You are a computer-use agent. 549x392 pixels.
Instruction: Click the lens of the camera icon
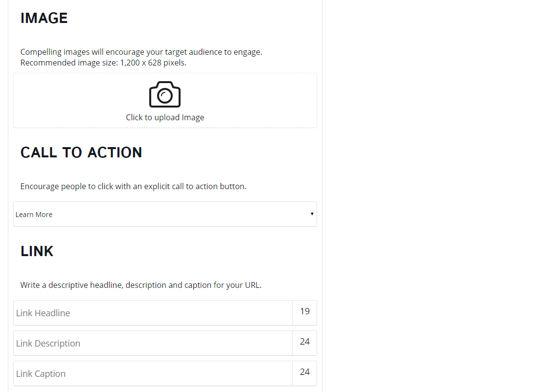164,95
